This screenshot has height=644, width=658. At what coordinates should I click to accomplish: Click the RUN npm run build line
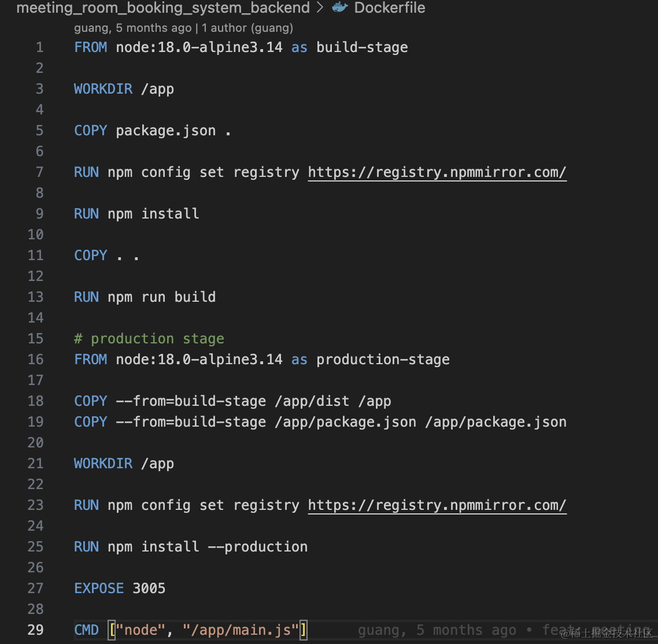click(x=145, y=297)
